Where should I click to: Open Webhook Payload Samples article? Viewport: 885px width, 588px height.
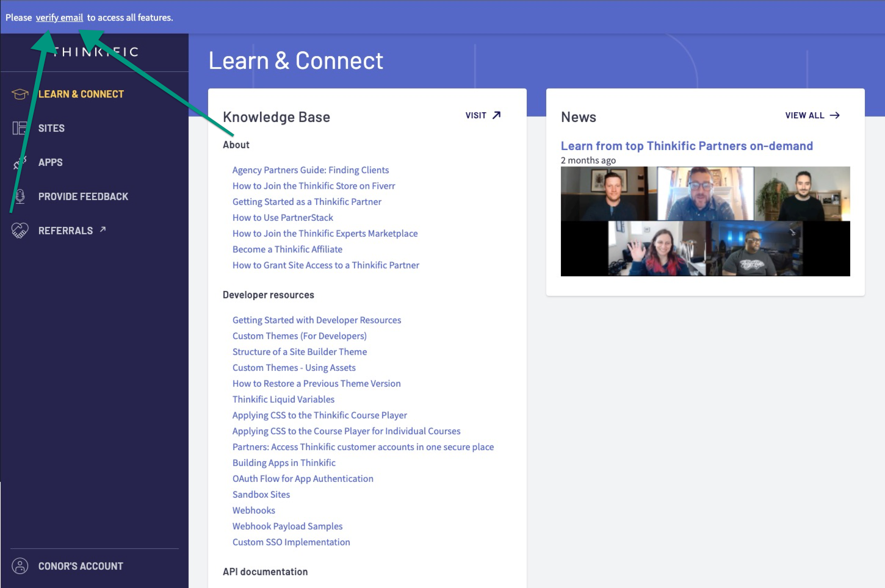[x=287, y=526]
